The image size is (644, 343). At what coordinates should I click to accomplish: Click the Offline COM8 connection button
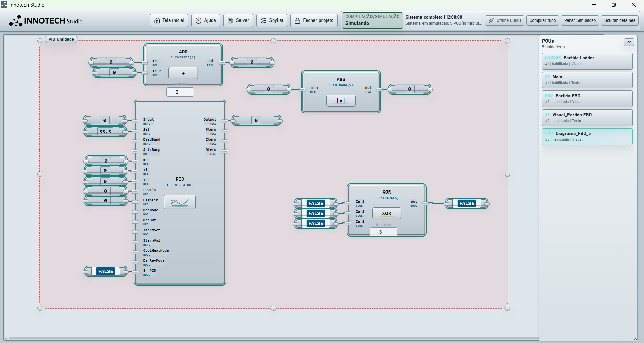[504, 20]
